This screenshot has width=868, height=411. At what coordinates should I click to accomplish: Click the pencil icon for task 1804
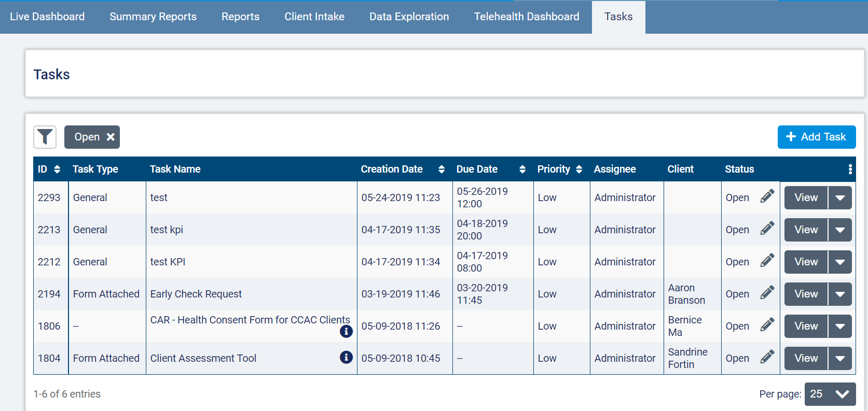click(767, 358)
